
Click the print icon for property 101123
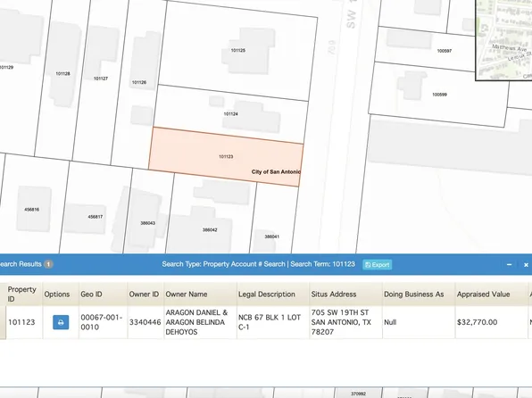click(x=61, y=322)
